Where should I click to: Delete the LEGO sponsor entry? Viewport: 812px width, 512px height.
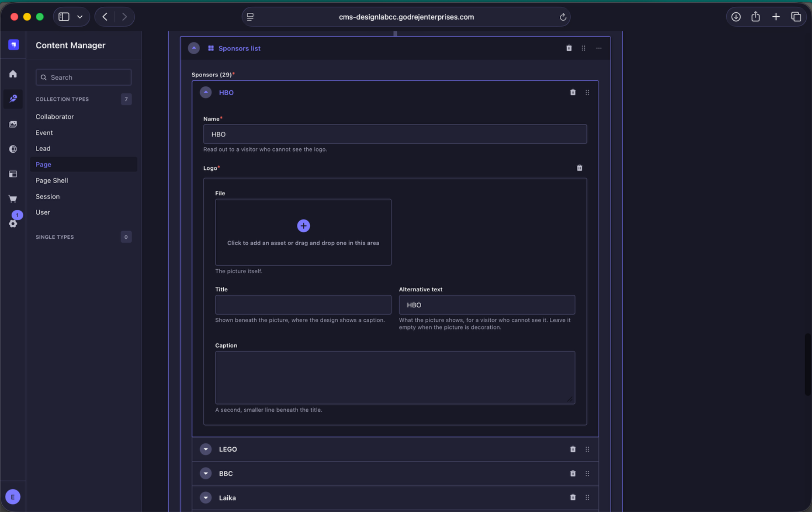pyautogui.click(x=573, y=449)
